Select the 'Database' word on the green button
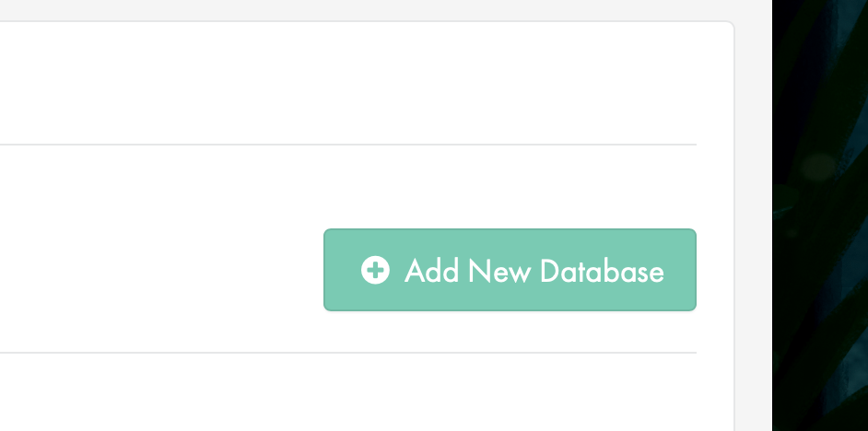Screen dimensions: 868x431 [602, 271]
